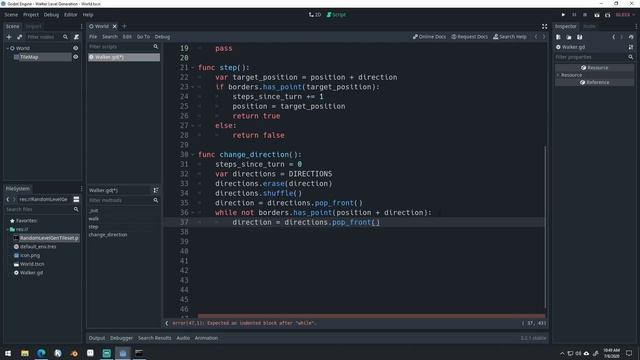
Task: Add a new node in Scene dock
Action: (9, 37)
